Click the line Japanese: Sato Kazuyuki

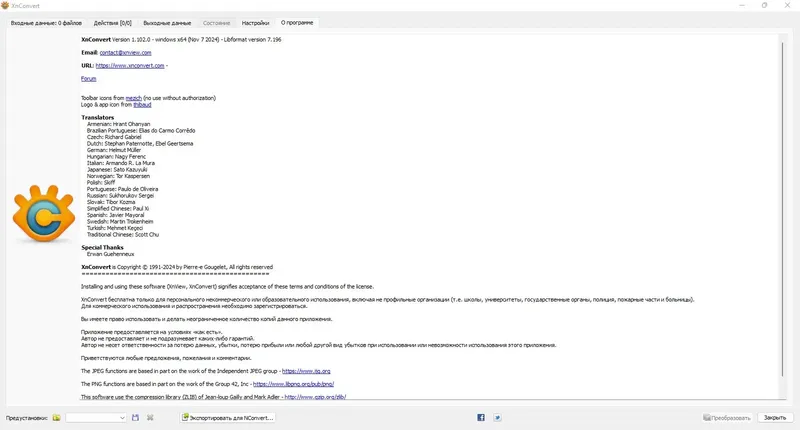(x=117, y=169)
